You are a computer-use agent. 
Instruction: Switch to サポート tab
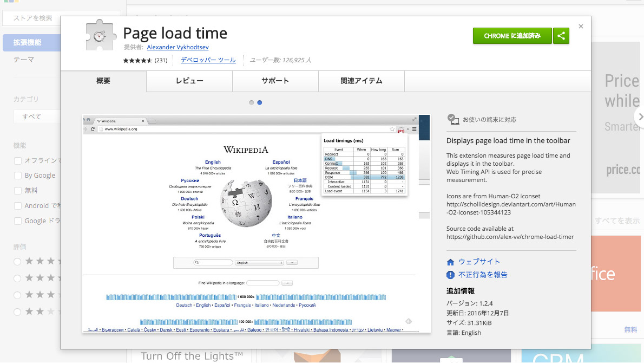coord(275,81)
